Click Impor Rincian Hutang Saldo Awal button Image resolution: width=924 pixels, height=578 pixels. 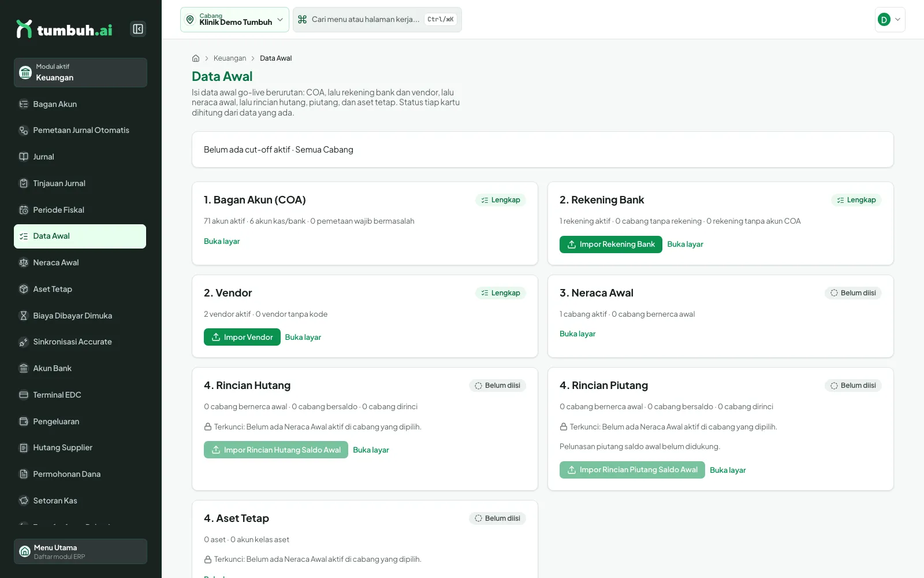276,450
